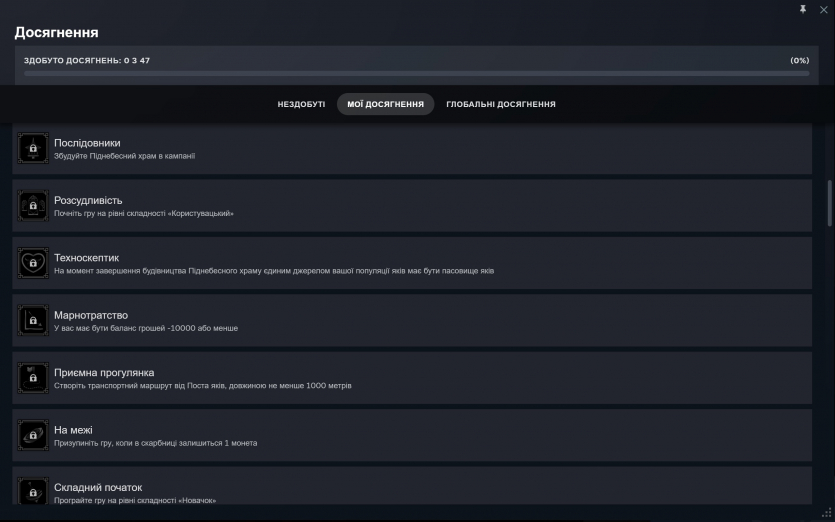Image resolution: width=835 pixels, height=522 pixels.
Task: Close the achievements window
Action: 823,9
